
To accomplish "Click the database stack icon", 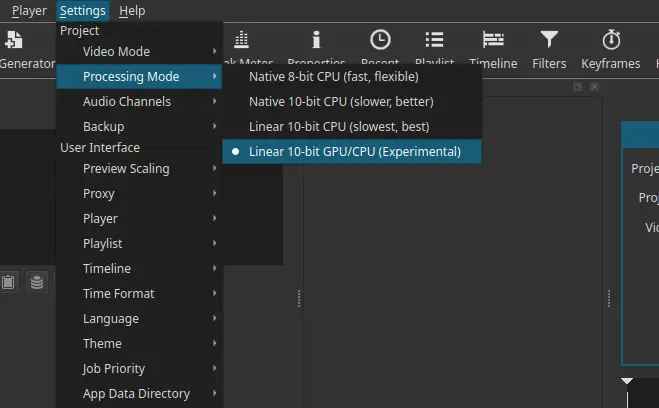I will pos(37,283).
